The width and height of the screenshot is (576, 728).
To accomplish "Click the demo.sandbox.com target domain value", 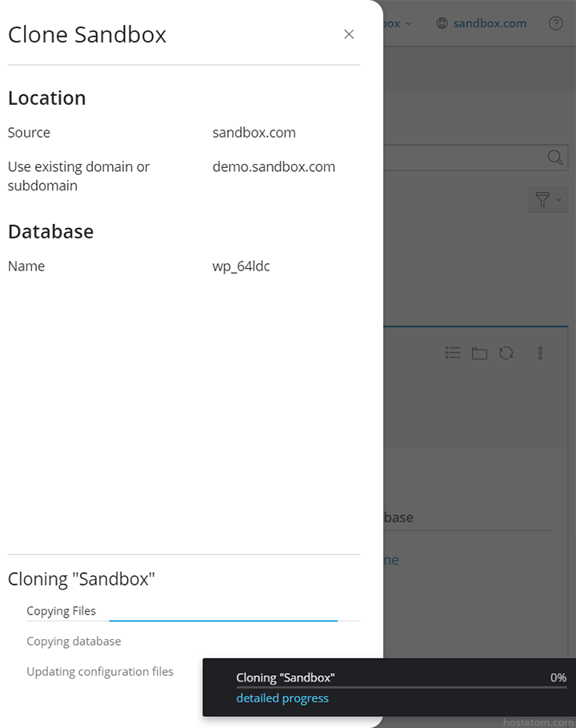I will coord(274,167).
